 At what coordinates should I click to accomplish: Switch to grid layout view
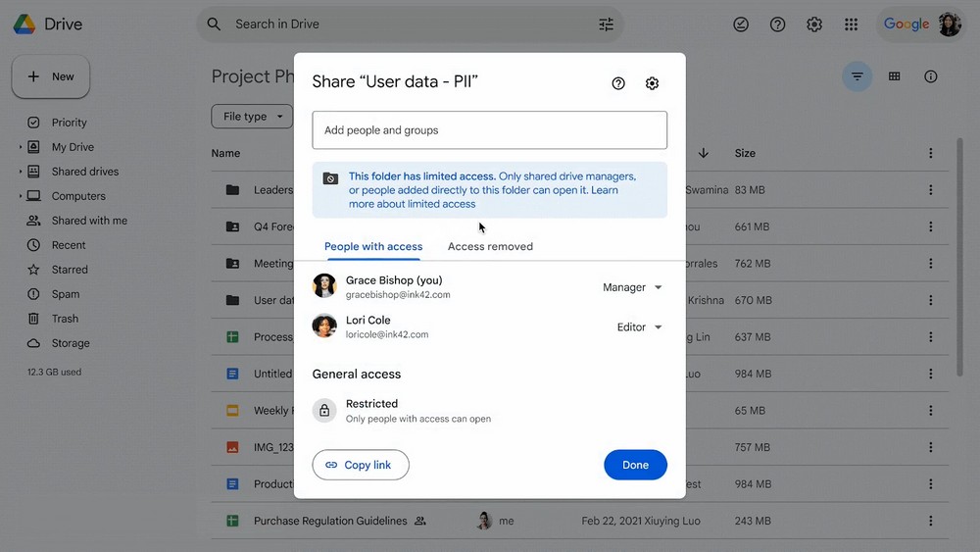894,76
